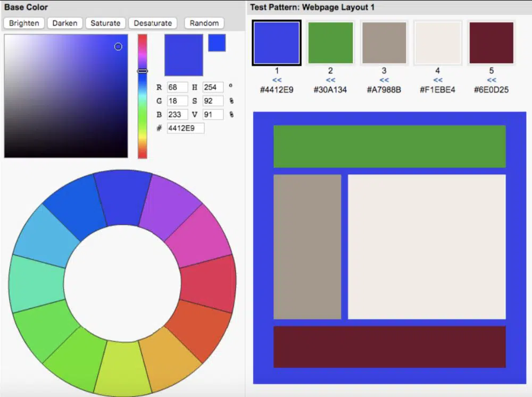Screen dimensions: 532x397
Task: Click the small blue preview square
Action: pos(217,43)
